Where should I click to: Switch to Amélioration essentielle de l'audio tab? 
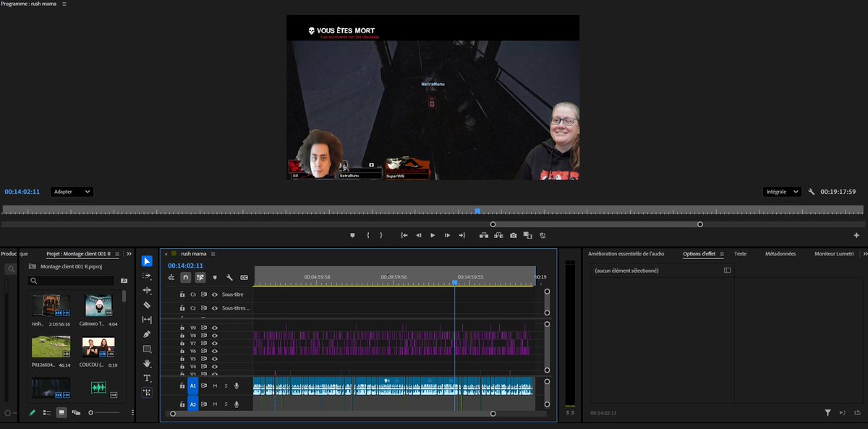[x=626, y=254]
